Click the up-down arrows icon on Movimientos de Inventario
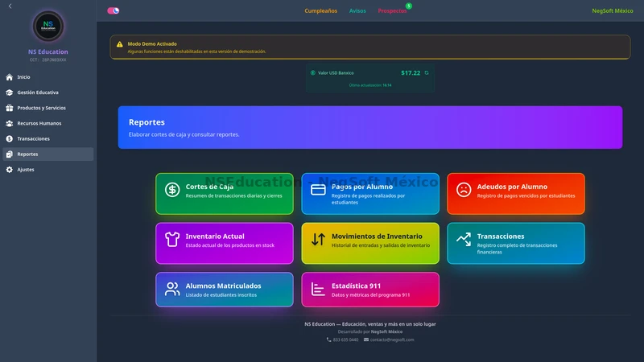 [x=318, y=239]
